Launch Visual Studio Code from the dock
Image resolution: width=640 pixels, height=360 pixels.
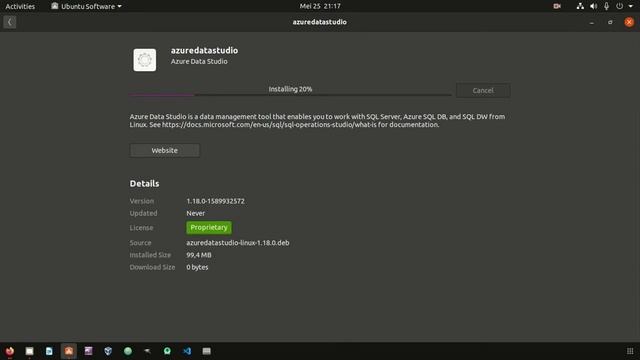click(187, 351)
